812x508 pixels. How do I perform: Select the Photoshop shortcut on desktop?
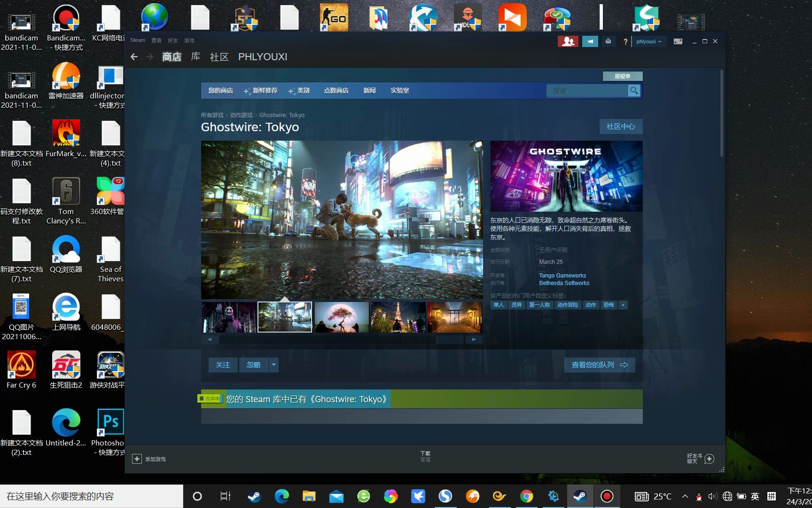click(x=110, y=432)
